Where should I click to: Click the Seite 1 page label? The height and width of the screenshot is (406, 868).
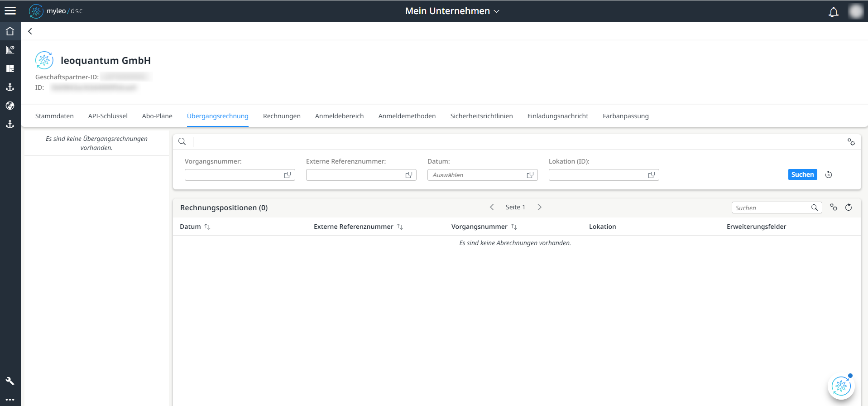point(515,207)
